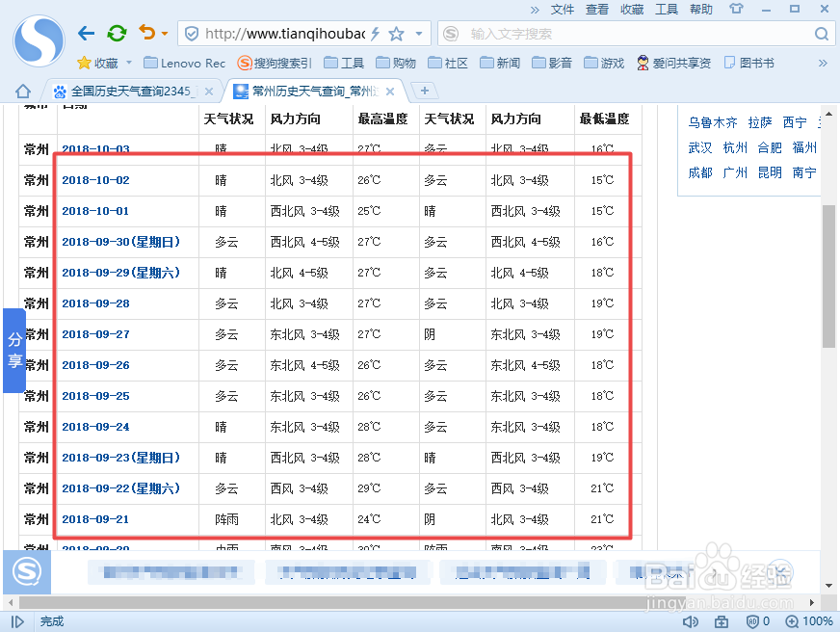Screen dimensions: 840x632
Task: Go back with the back arrow
Action: pyautogui.click(x=87, y=34)
